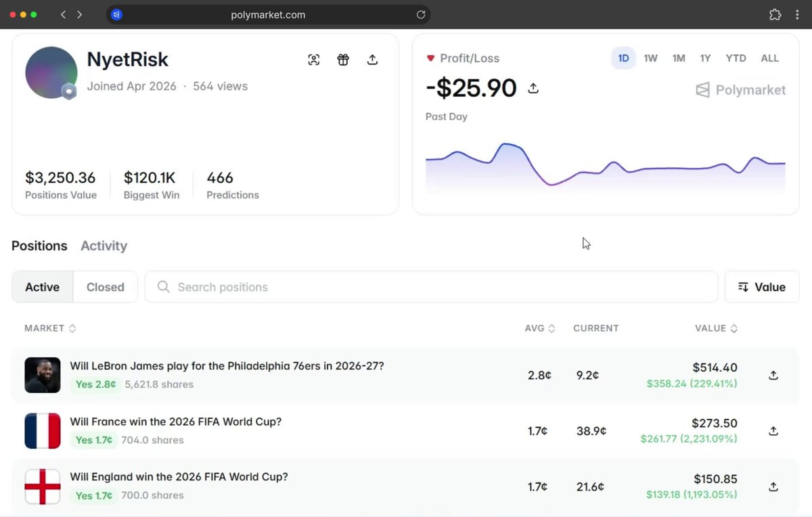
Task: Click the 5,621.8 shares text
Action: pyautogui.click(x=159, y=384)
